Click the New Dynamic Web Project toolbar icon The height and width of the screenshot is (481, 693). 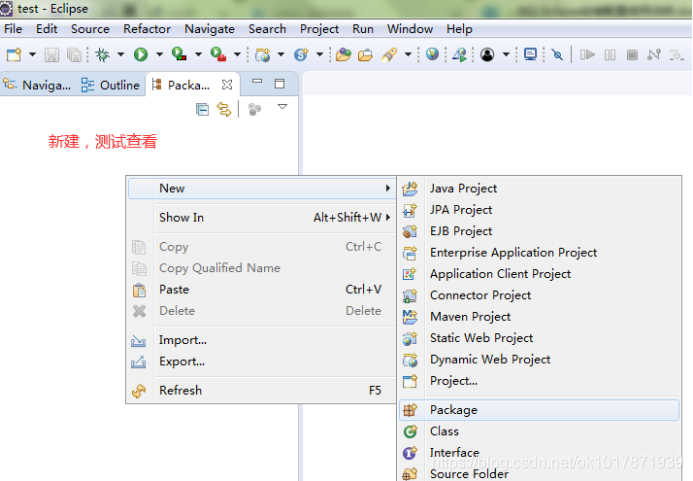(263, 55)
